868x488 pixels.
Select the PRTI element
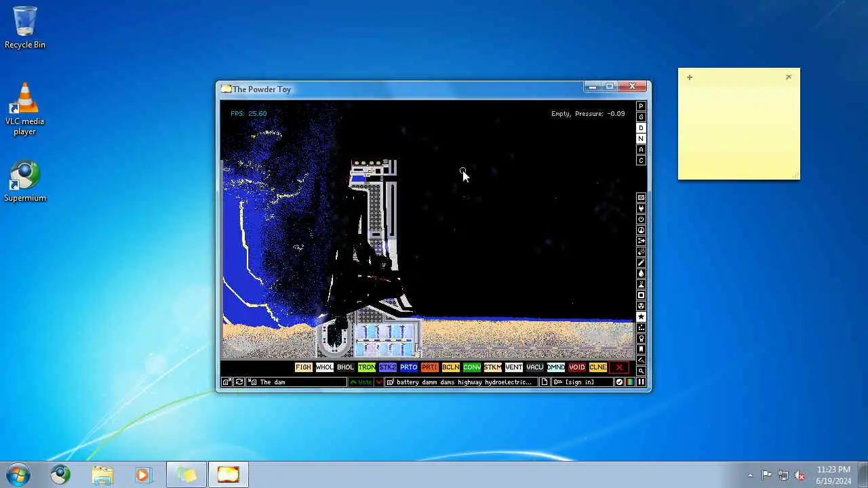429,367
